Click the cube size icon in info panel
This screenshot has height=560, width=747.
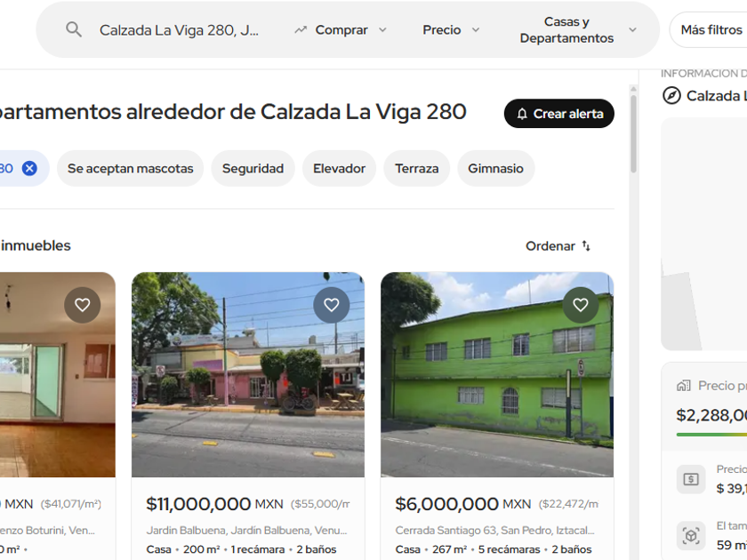point(691,536)
